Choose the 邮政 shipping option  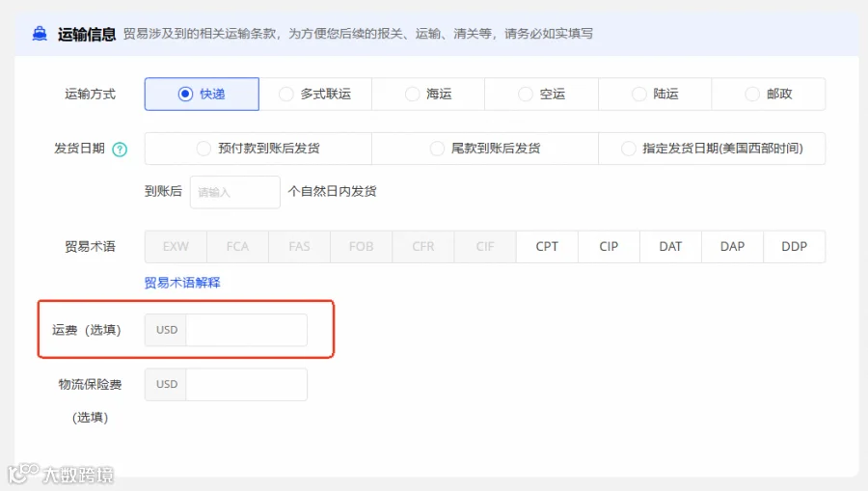click(x=769, y=95)
